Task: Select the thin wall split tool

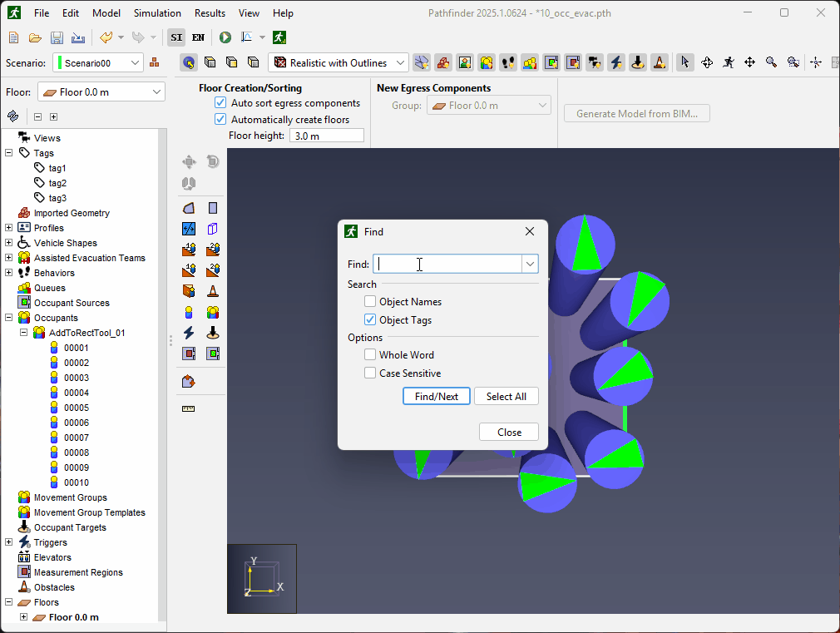Action: pyautogui.click(x=189, y=229)
